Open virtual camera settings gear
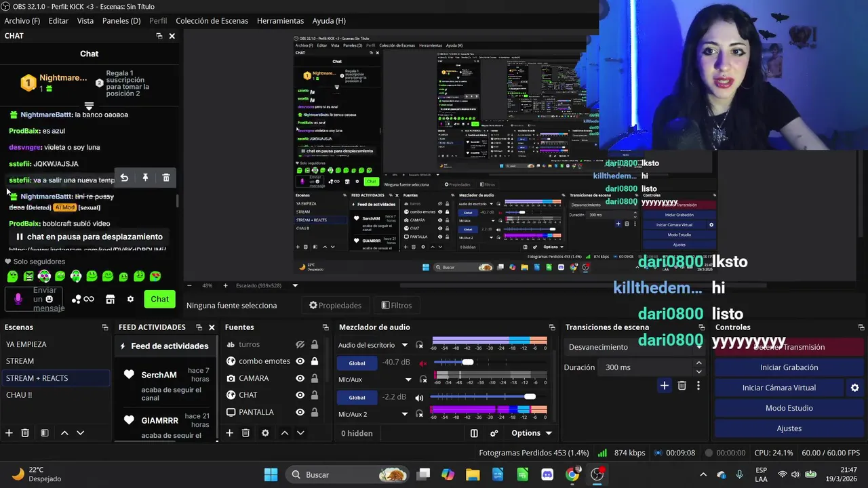Image resolution: width=868 pixels, height=488 pixels. (854, 388)
